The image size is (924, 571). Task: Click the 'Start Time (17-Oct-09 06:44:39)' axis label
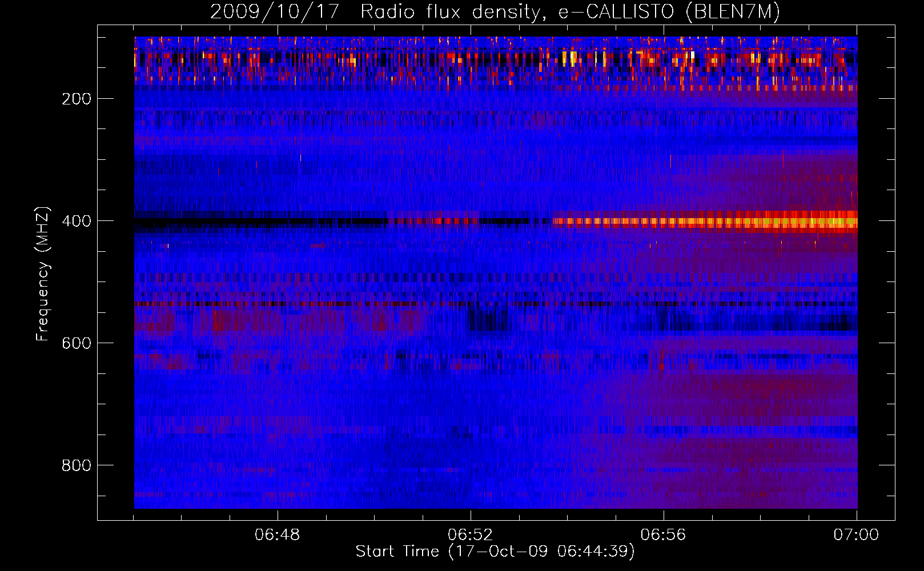point(495,552)
